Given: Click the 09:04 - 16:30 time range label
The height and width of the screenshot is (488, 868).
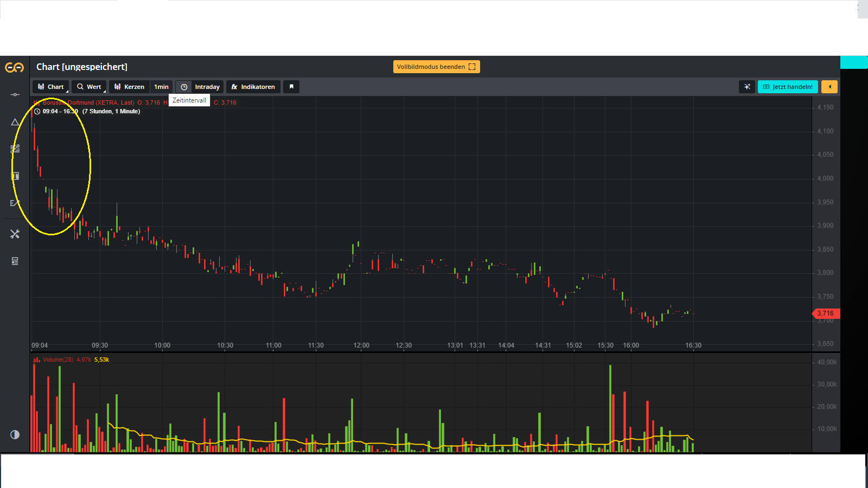Looking at the screenshot, I should click(60, 111).
